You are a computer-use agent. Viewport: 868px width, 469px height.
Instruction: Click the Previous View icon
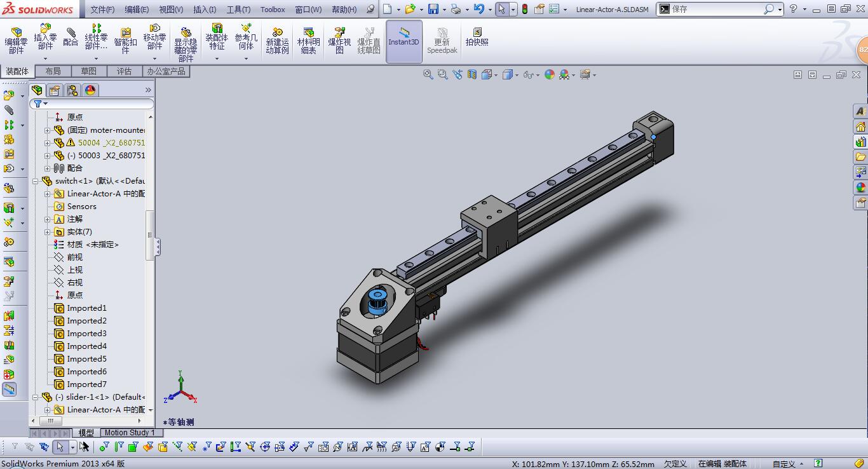tap(458, 74)
